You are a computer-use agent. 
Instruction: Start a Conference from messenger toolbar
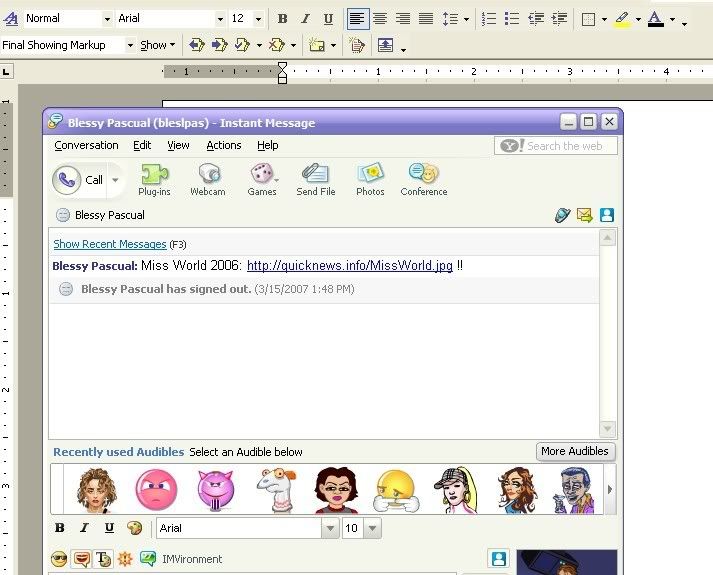[x=424, y=180]
